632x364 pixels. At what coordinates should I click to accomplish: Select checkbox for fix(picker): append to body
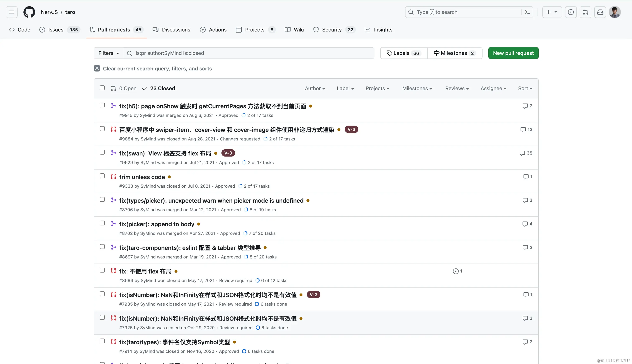pyautogui.click(x=102, y=223)
